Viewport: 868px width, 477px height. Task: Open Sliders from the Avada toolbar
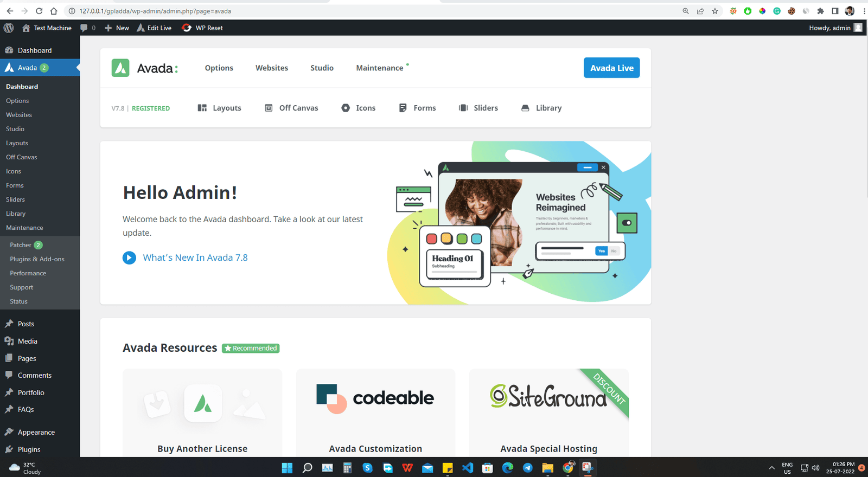(478, 108)
